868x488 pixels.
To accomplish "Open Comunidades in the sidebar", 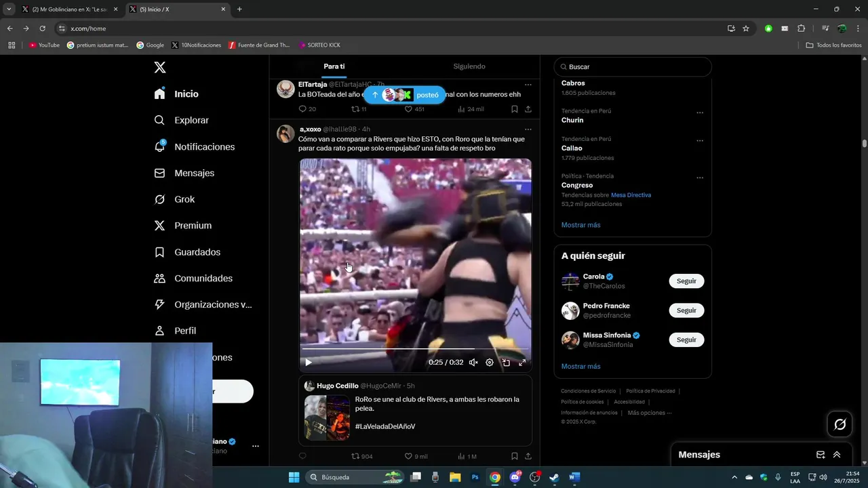I will pos(193,279).
